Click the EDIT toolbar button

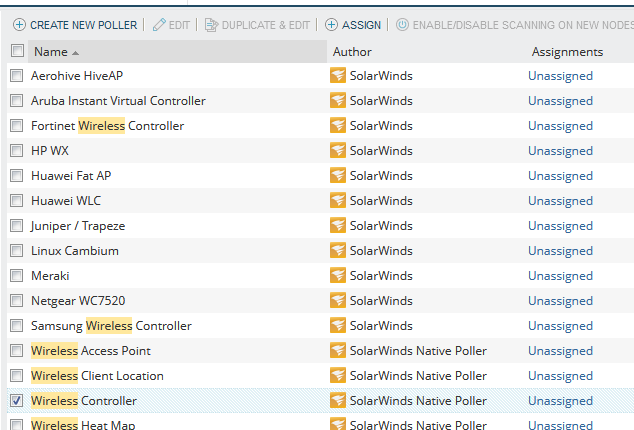click(x=171, y=25)
